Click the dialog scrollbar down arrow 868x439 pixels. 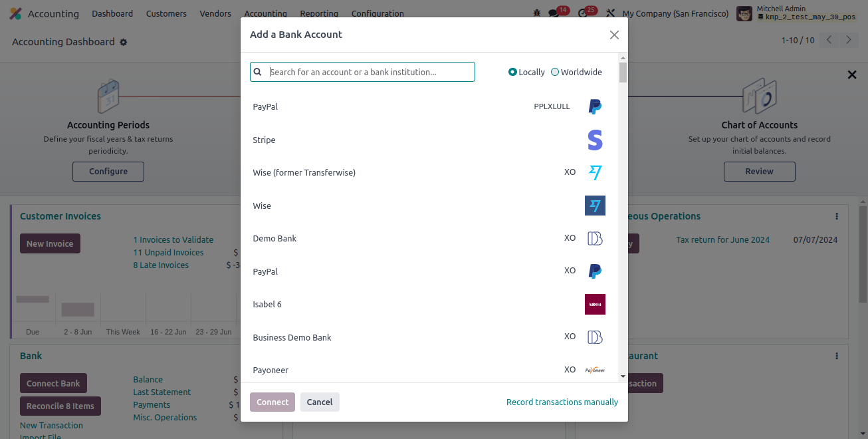coord(623,376)
